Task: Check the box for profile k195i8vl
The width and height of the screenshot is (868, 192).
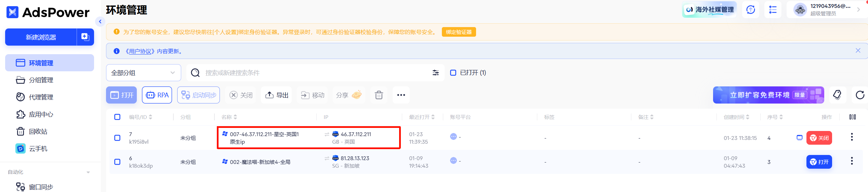Action: [117, 138]
